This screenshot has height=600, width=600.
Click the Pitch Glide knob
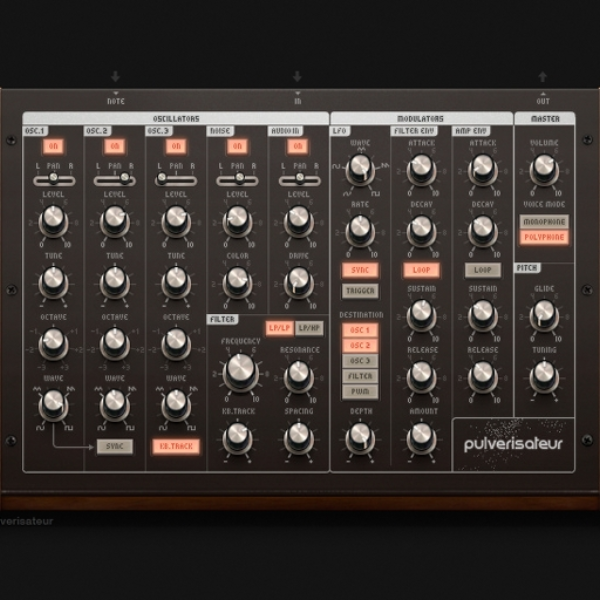click(x=544, y=315)
